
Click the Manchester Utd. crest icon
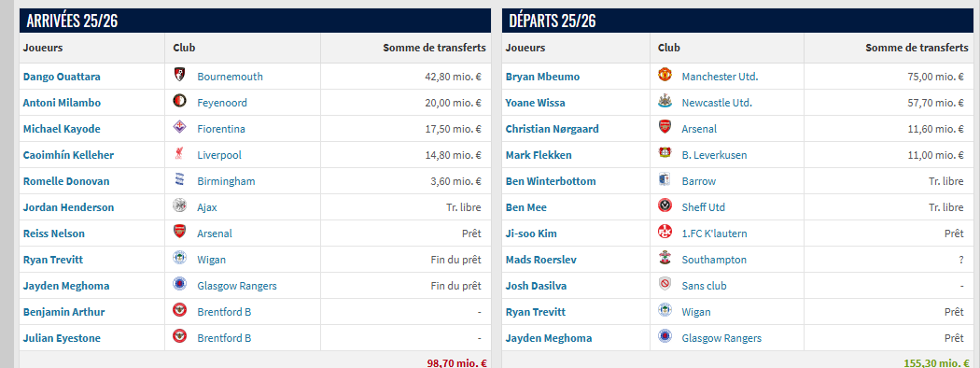665,77
